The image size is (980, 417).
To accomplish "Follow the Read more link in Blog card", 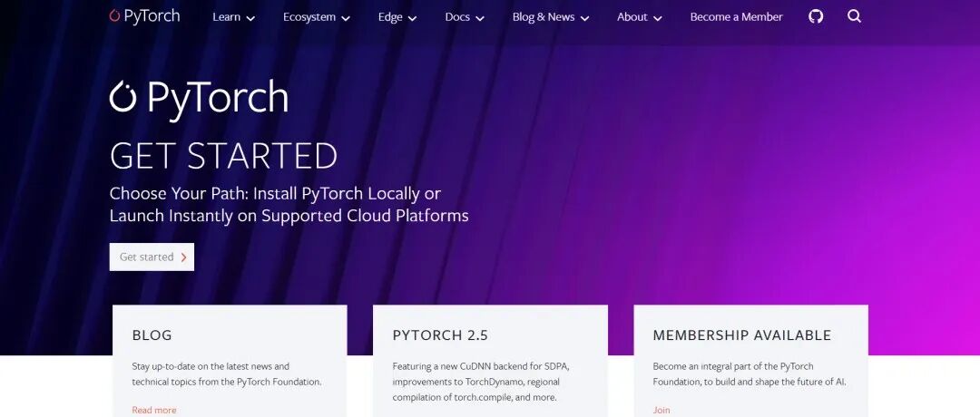I will (153, 410).
